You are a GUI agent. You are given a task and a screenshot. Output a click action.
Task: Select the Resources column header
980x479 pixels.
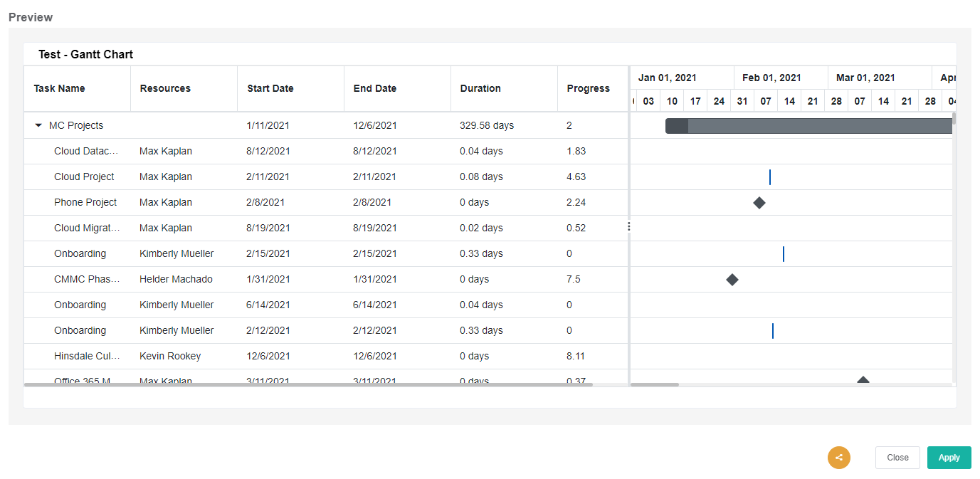click(x=165, y=88)
